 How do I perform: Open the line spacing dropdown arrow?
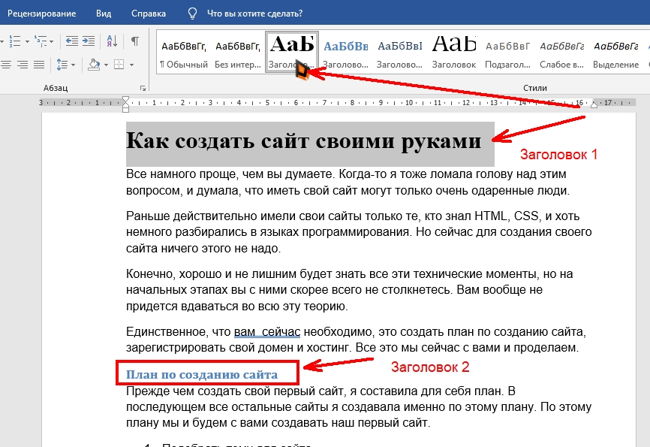73,65
